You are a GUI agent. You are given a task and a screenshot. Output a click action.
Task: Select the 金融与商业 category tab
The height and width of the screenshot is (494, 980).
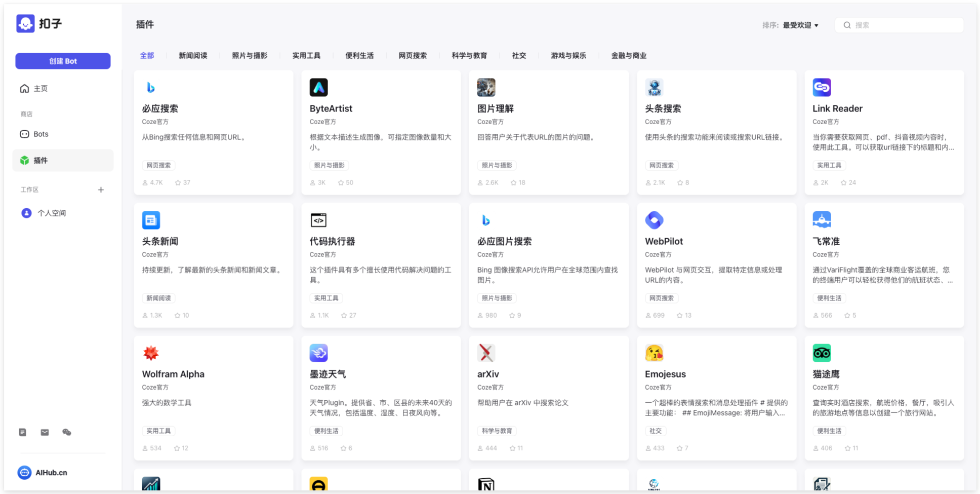pos(629,56)
